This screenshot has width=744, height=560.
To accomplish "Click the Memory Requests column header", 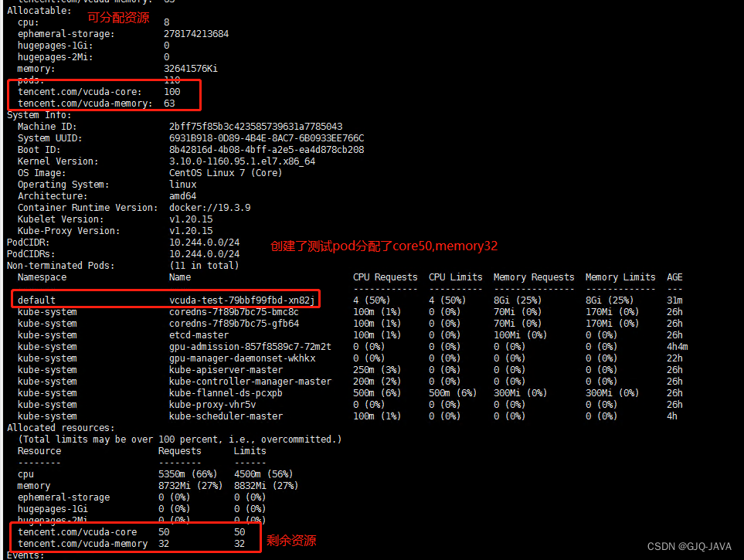I will click(x=534, y=277).
